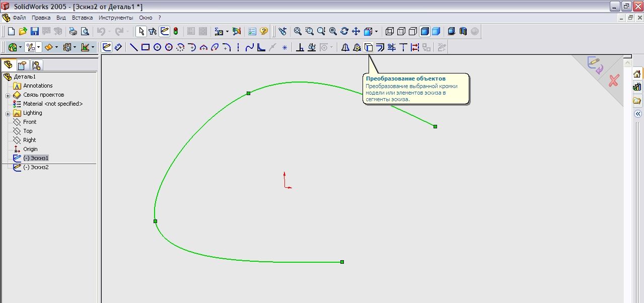Open the Правка menu
Screen dimensions: 644x303
(x=41, y=18)
